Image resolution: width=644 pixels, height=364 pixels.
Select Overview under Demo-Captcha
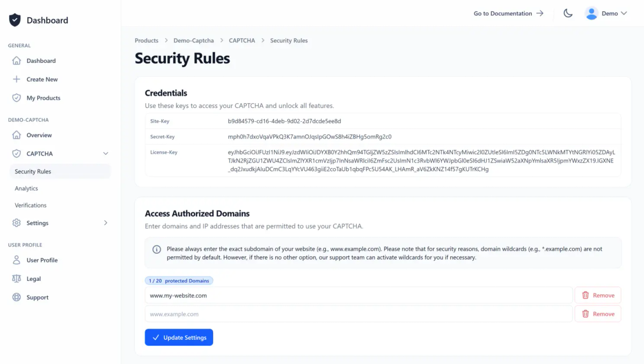click(x=39, y=135)
